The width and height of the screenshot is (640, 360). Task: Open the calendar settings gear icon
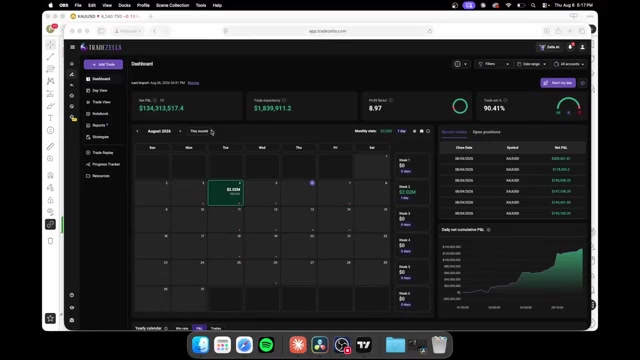coord(415,131)
